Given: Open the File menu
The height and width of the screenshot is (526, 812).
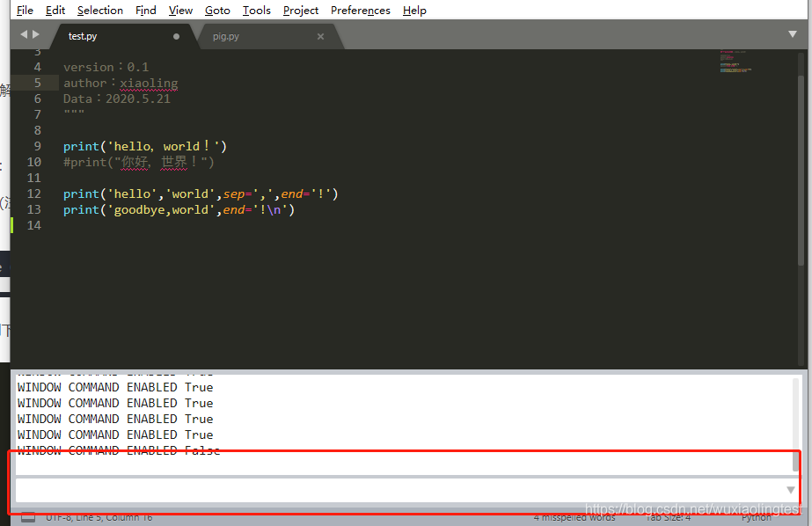Looking at the screenshot, I should pos(25,11).
